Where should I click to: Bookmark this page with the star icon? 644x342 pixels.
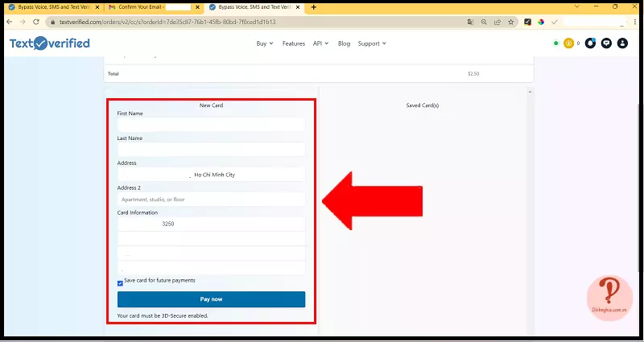[510, 23]
